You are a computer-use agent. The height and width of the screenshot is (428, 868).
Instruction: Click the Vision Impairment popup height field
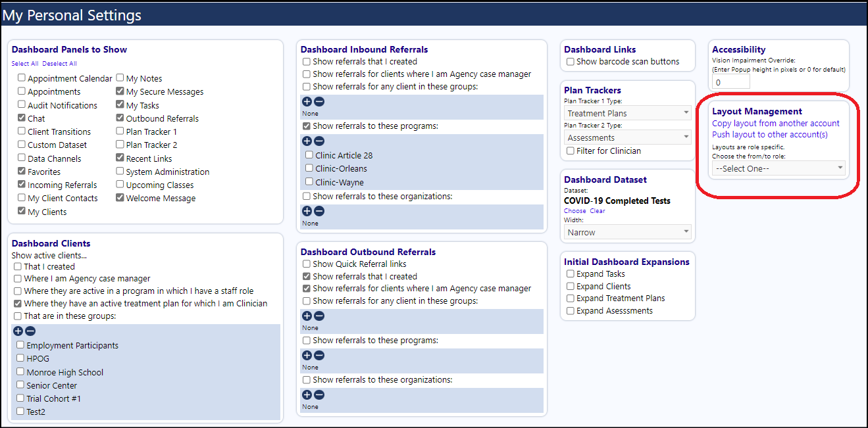731,82
